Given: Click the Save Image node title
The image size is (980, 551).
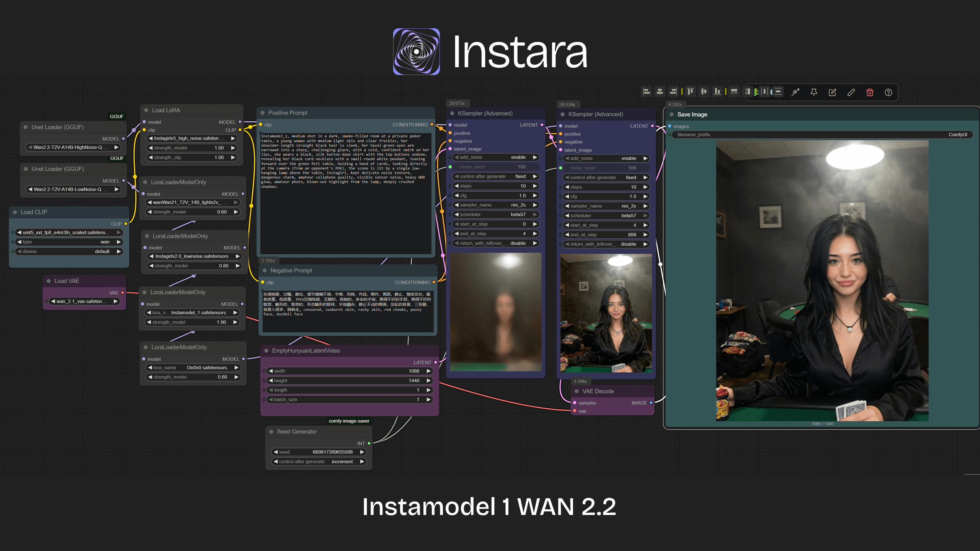Looking at the screenshot, I should click(692, 114).
